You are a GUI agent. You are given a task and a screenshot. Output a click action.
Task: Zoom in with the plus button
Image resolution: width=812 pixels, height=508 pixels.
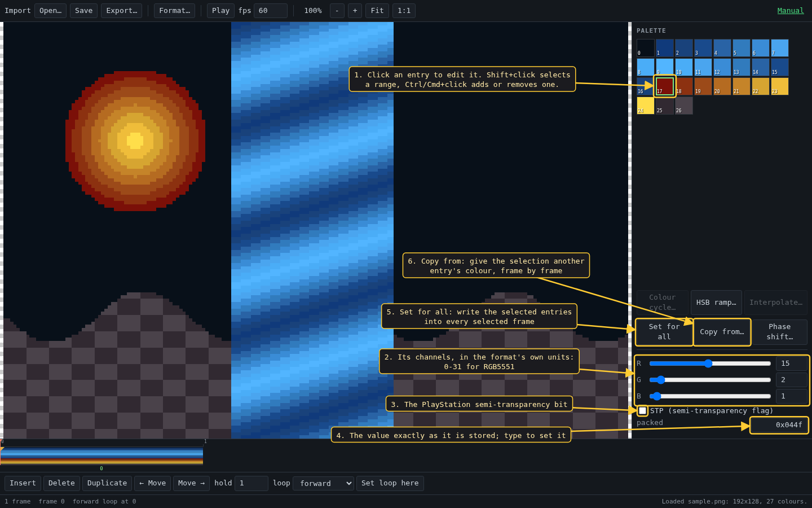355,11
